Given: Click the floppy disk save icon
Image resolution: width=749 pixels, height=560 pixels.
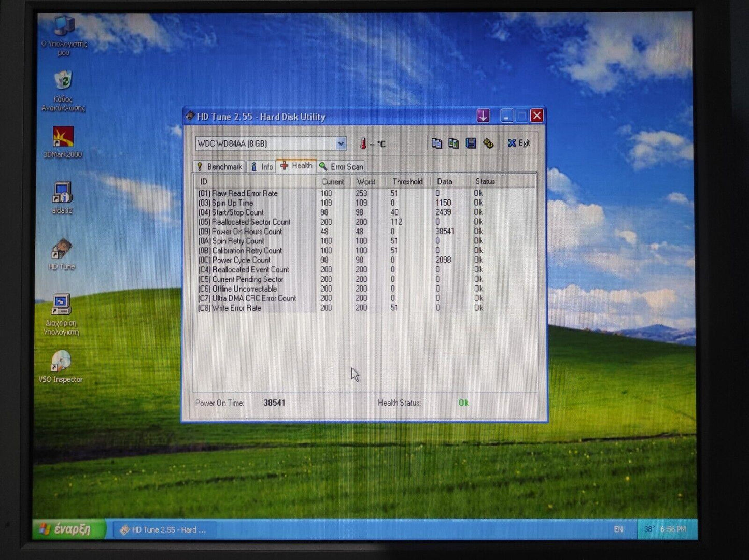Looking at the screenshot, I should tap(471, 143).
